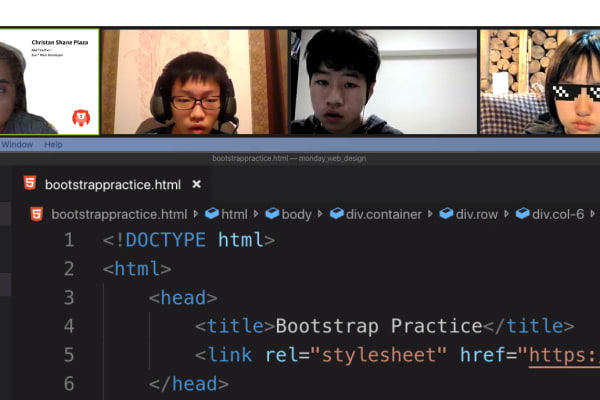Select the bootstrappractice.html tab

111,184
